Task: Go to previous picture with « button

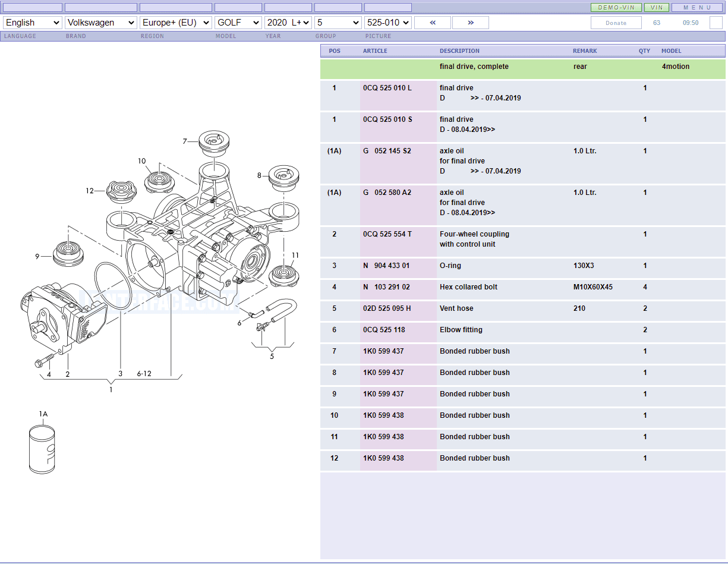Action: pos(432,23)
